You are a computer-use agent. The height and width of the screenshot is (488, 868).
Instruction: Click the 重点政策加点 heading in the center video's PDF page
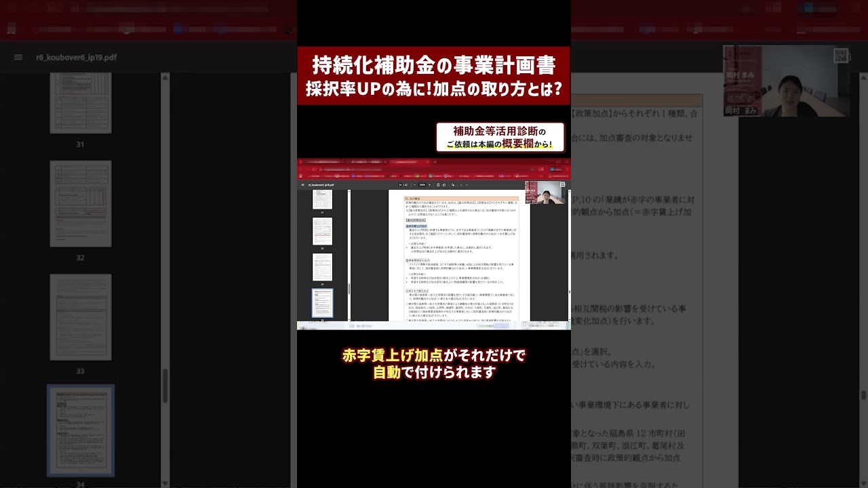click(415, 220)
